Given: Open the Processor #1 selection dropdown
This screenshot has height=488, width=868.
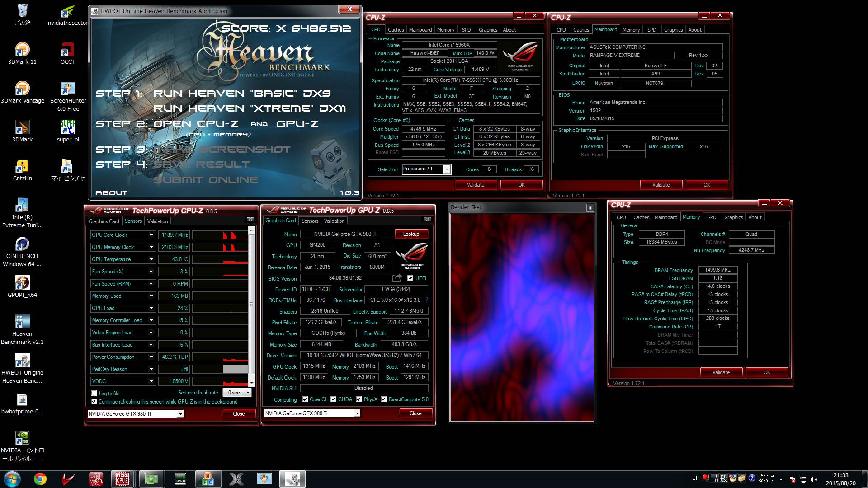Looking at the screenshot, I should pyautogui.click(x=447, y=169).
